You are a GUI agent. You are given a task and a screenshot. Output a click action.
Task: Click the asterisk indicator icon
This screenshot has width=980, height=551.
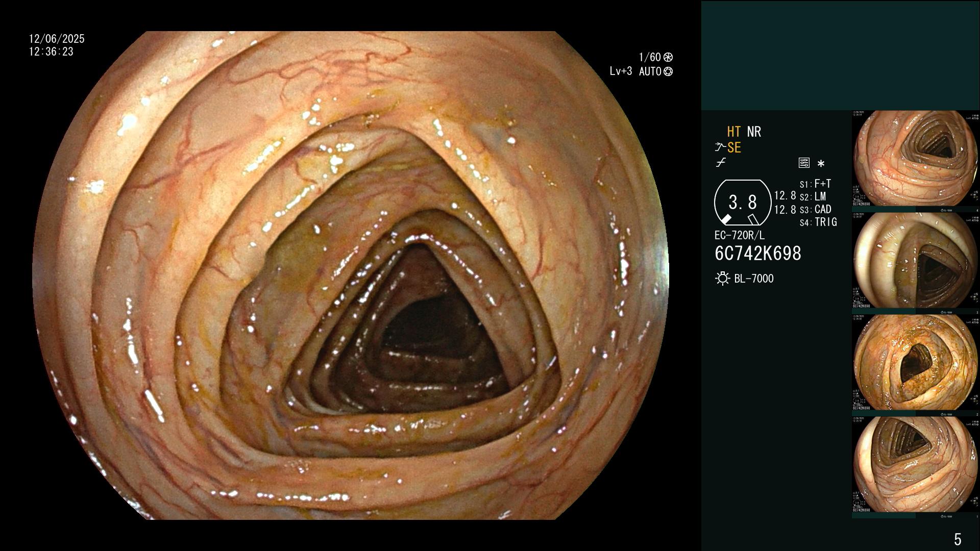(821, 164)
